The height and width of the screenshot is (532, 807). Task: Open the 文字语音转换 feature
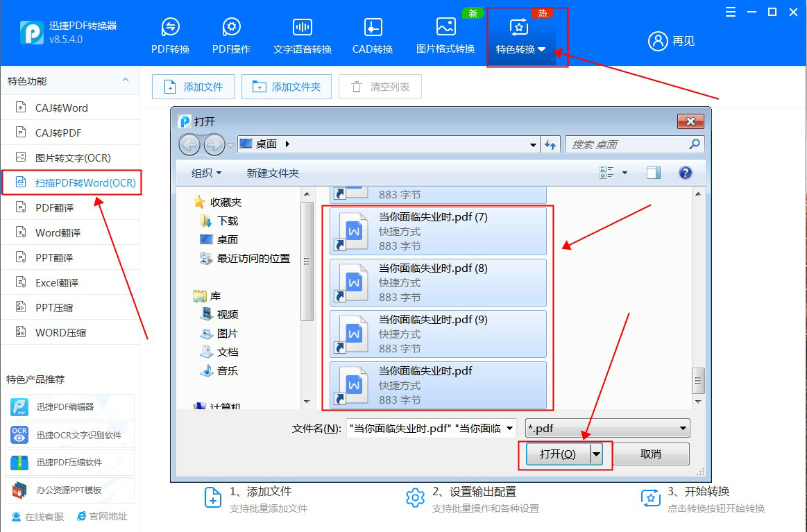[302, 31]
